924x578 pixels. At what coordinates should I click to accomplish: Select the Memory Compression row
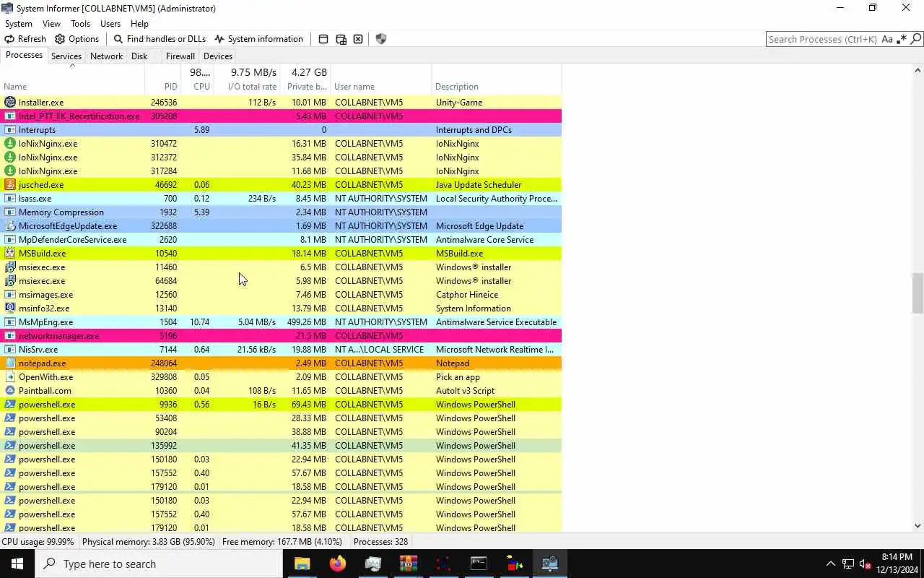(281, 212)
